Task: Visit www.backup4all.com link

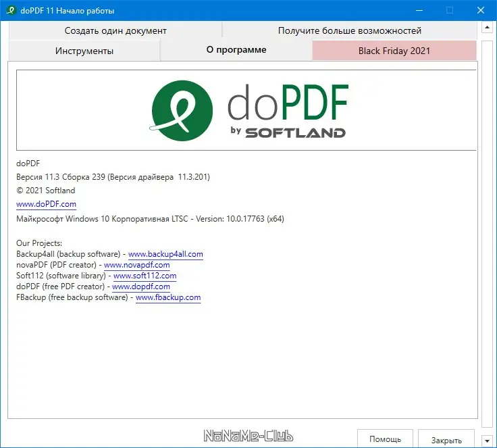Action: coord(165,254)
